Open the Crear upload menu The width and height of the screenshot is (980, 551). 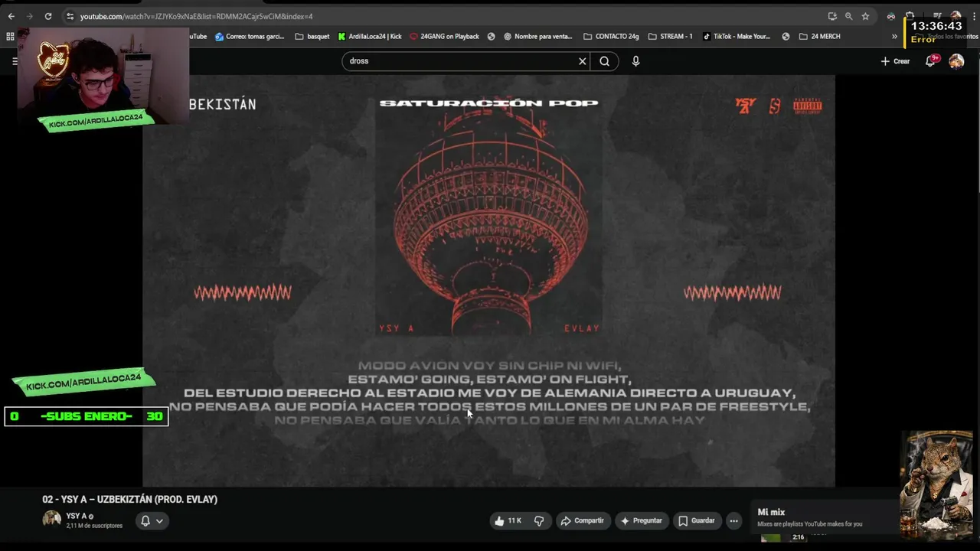pos(895,61)
